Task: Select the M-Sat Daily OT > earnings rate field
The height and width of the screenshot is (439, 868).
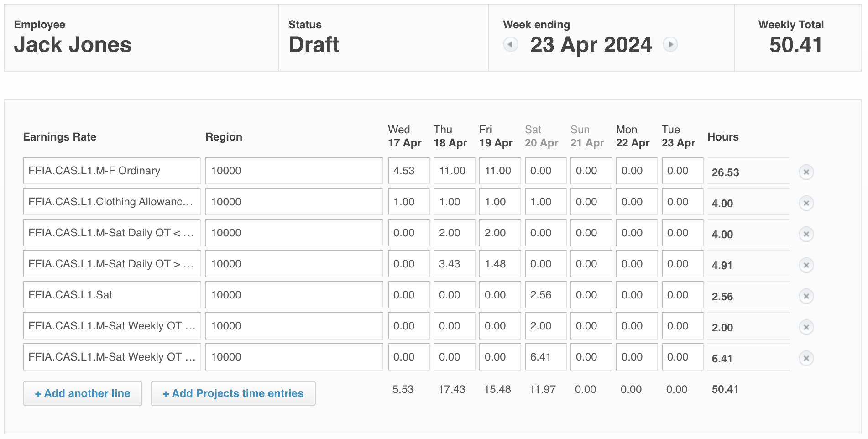Action: 112,264
